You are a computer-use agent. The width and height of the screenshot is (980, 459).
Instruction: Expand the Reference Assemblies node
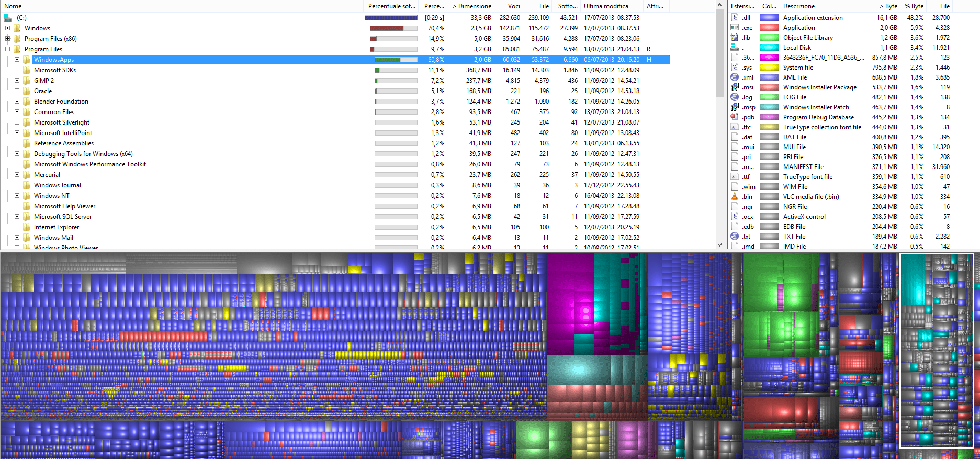tap(17, 143)
